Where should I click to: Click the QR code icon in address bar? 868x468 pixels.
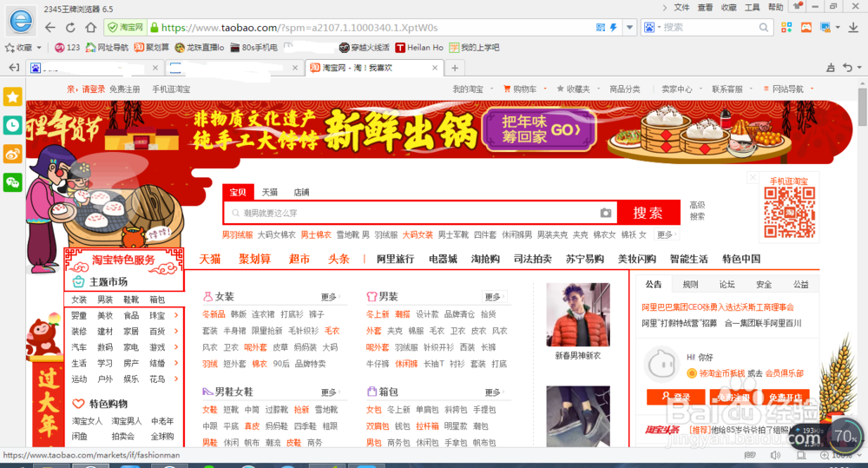[x=601, y=27]
